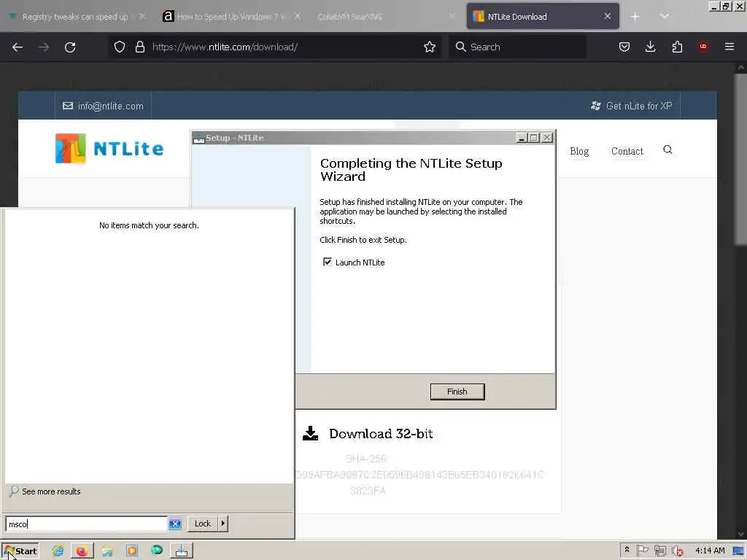Click the muted volume tray icon

click(677, 551)
